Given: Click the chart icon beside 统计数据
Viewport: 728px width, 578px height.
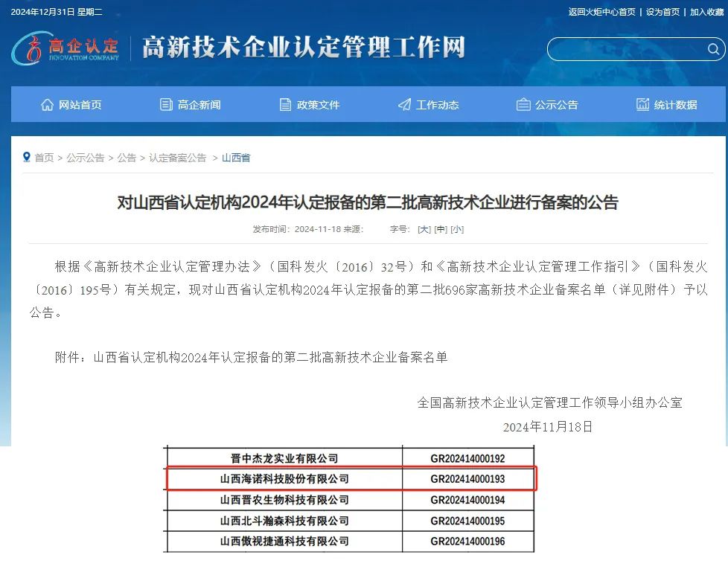Looking at the screenshot, I should pyautogui.click(x=642, y=105).
